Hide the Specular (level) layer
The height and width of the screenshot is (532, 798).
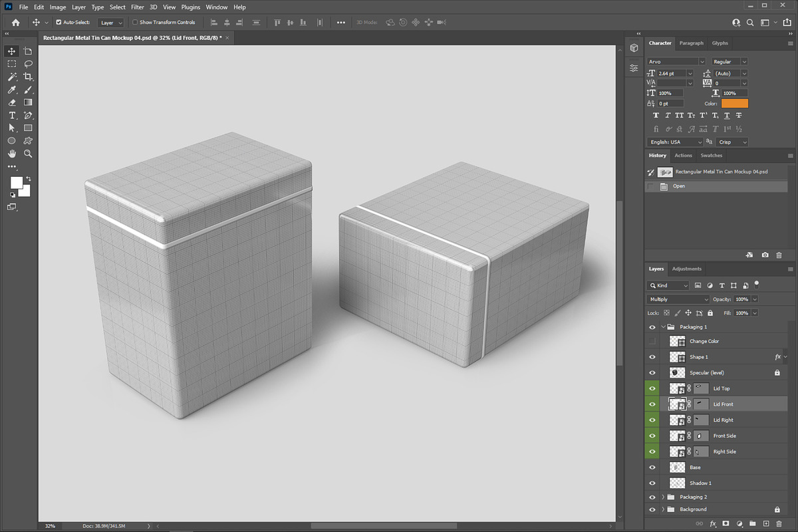coord(652,373)
